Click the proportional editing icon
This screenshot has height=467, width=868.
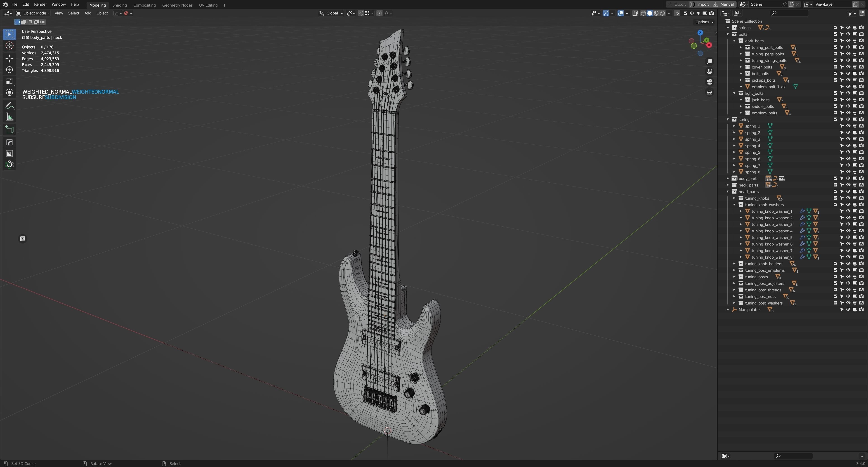[x=380, y=13]
